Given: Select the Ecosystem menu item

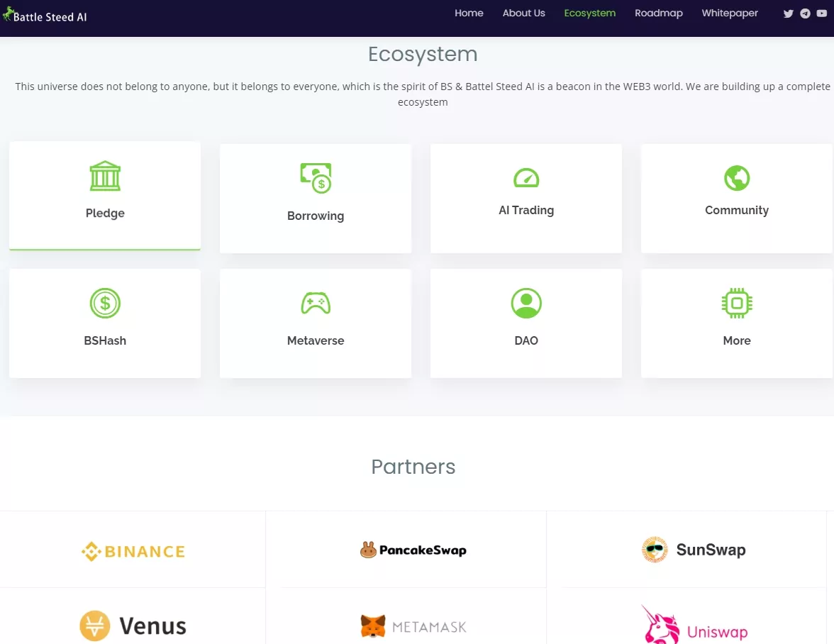Looking at the screenshot, I should [589, 13].
